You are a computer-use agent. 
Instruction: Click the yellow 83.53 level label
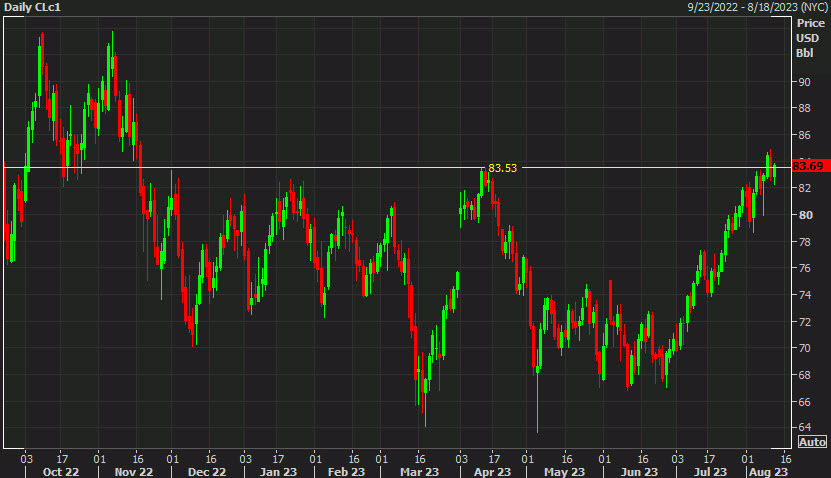(502, 168)
